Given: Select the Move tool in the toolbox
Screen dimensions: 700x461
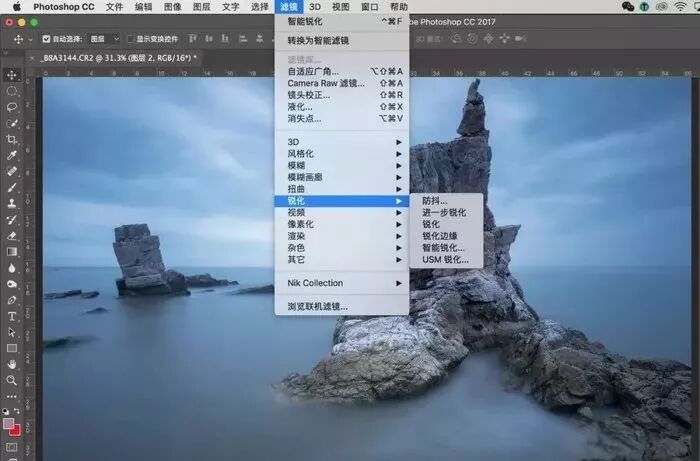Looking at the screenshot, I should [12, 75].
